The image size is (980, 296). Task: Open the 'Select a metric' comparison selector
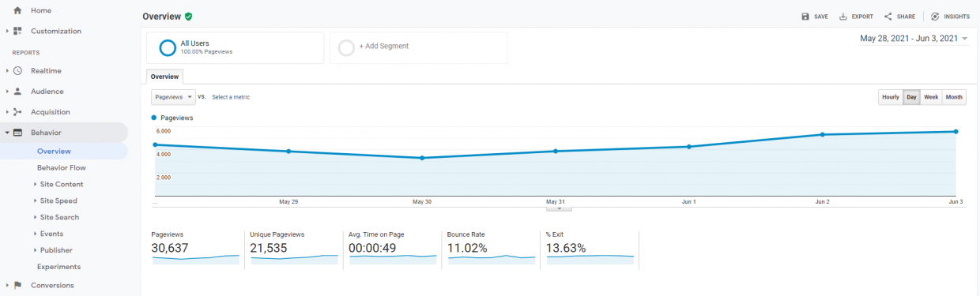coord(231,97)
